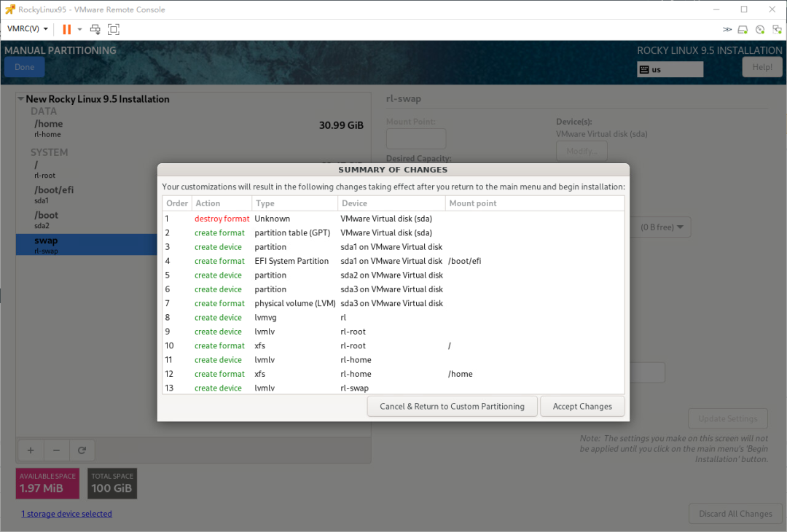Viewport: 787px width, 532px height.
Task: Click the Help! button
Action: click(x=762, y=67)
